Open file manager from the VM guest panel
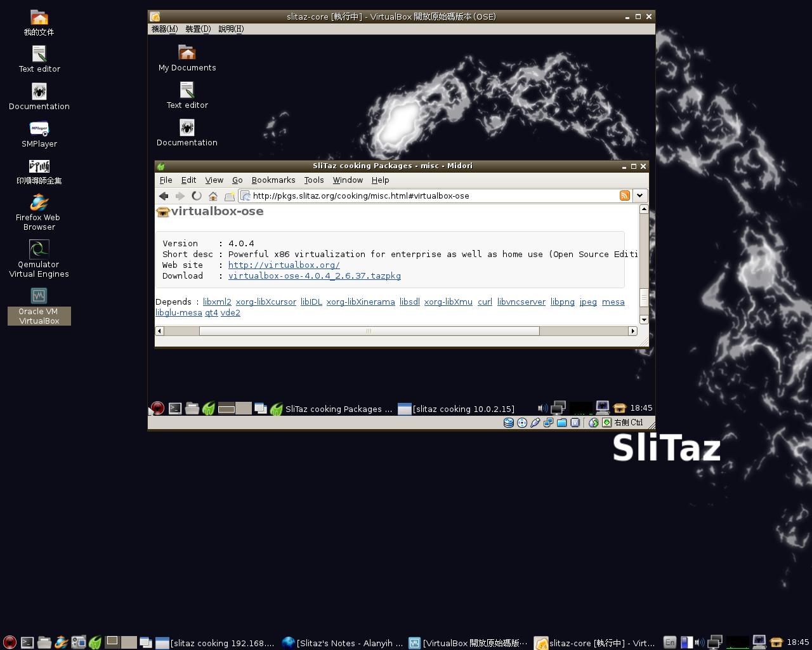This screenshot has height=650, width=812. point(192,409)
